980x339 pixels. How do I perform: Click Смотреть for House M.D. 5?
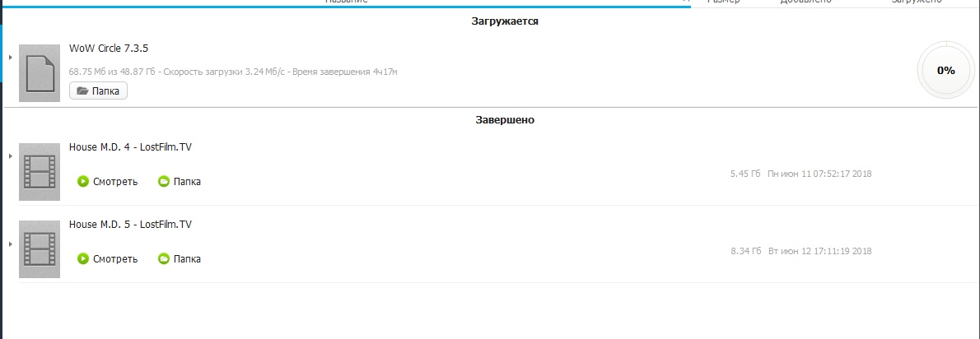tap(108, 258)
